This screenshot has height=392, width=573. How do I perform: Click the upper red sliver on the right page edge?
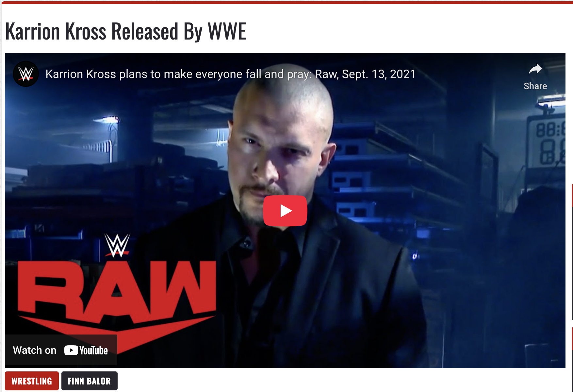[572, 195]
